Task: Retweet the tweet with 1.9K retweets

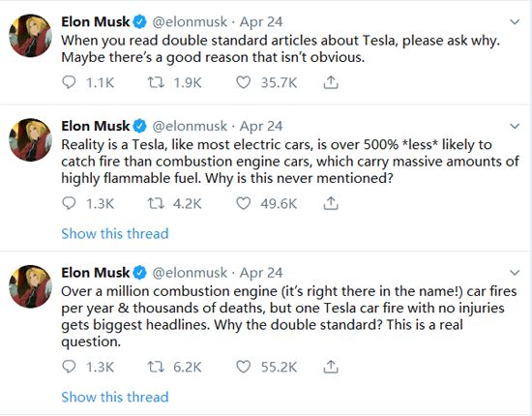Action: [x=156, y=82]
